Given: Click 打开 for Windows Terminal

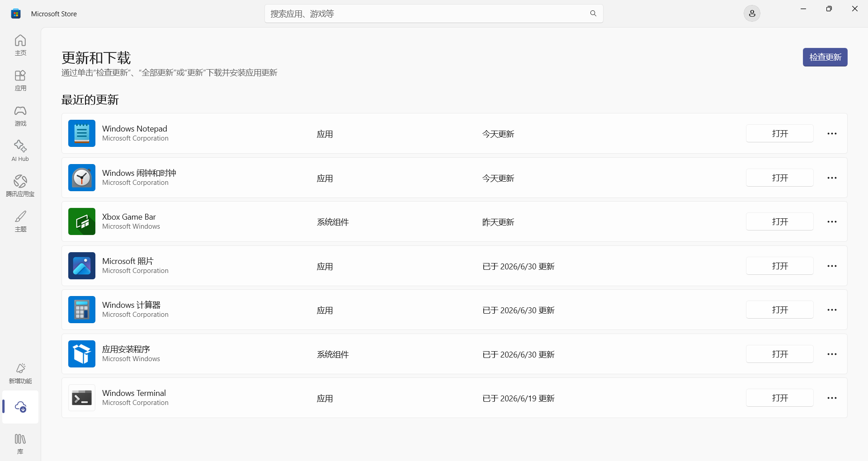Looking at the screenshot, I should pyautogui.click(x=780, y=398).
